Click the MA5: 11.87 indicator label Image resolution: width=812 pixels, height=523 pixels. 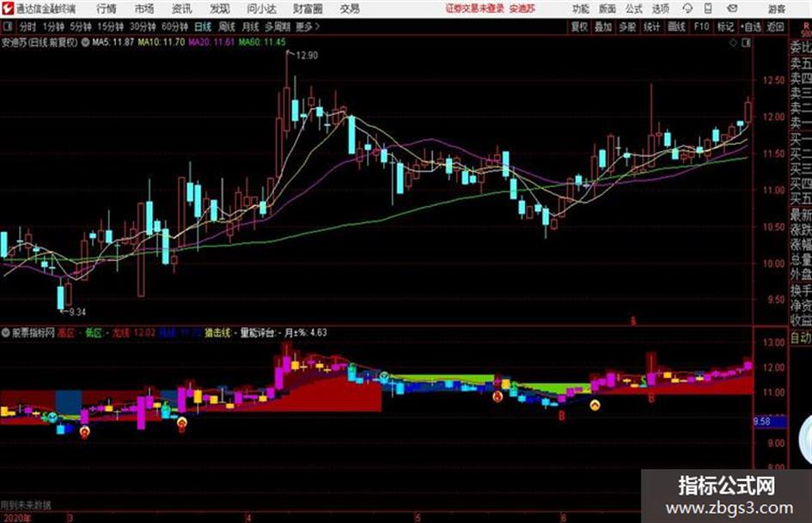113,42
